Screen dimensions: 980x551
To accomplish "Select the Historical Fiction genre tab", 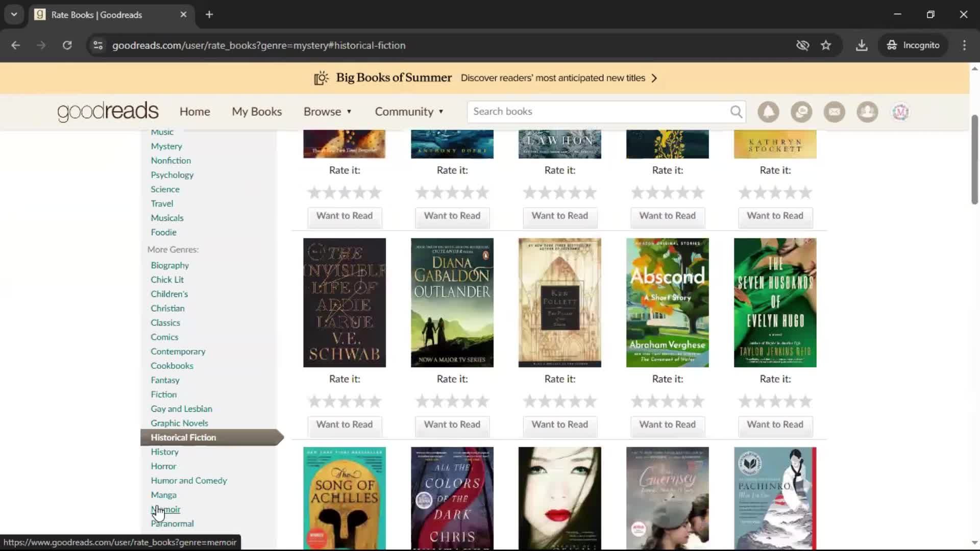I will click(212, 437).
